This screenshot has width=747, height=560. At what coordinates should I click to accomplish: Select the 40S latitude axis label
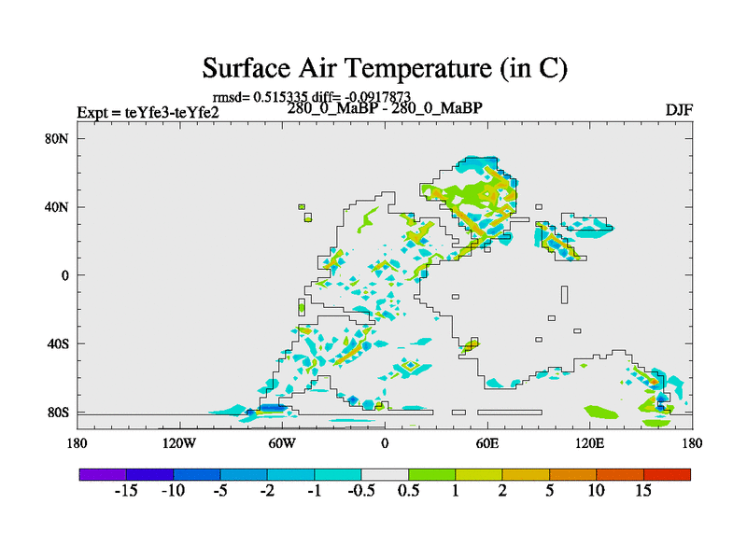pyautogui.click(x=61, y=343)
